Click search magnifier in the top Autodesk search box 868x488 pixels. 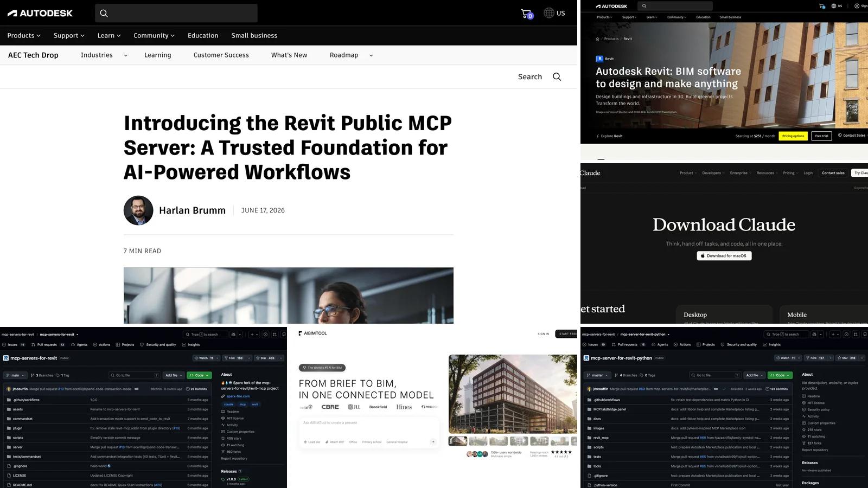pos(104,13)
